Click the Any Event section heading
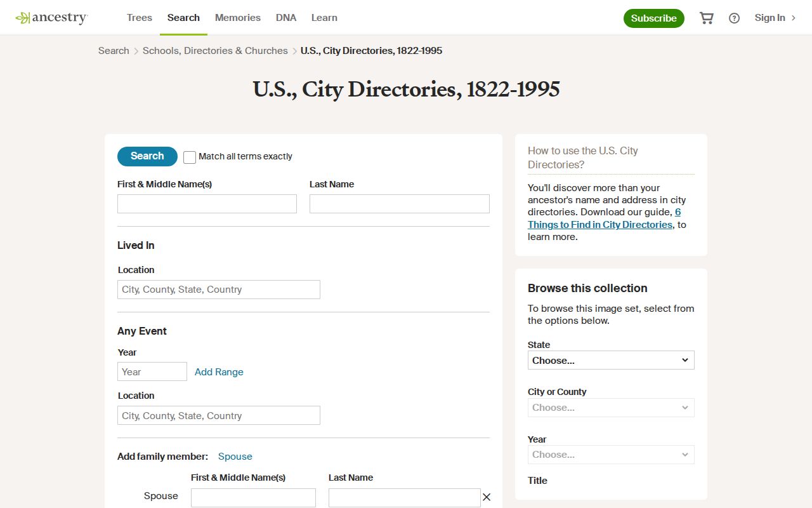The image size is (812, 508). click(142, 331)
